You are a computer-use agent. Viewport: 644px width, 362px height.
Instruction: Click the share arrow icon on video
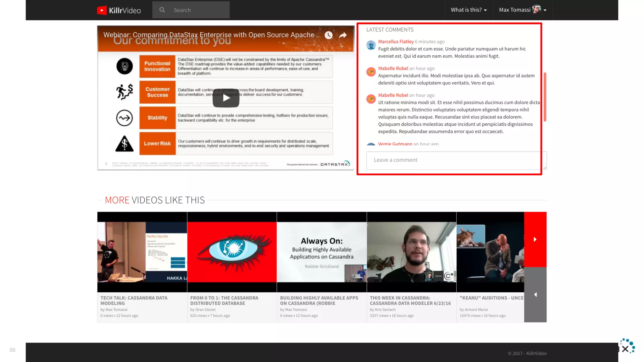(343, 35)
